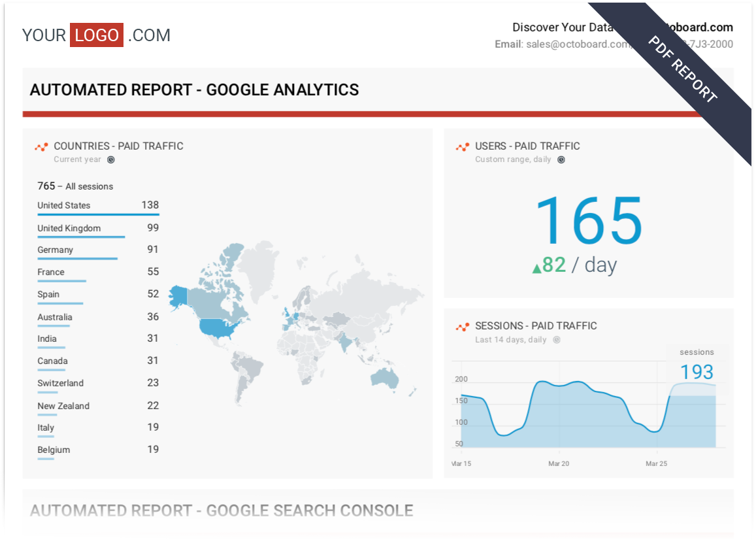The image size is (756, 549).
Task: Click the Current year range label
Action: [x=77, y=159]
